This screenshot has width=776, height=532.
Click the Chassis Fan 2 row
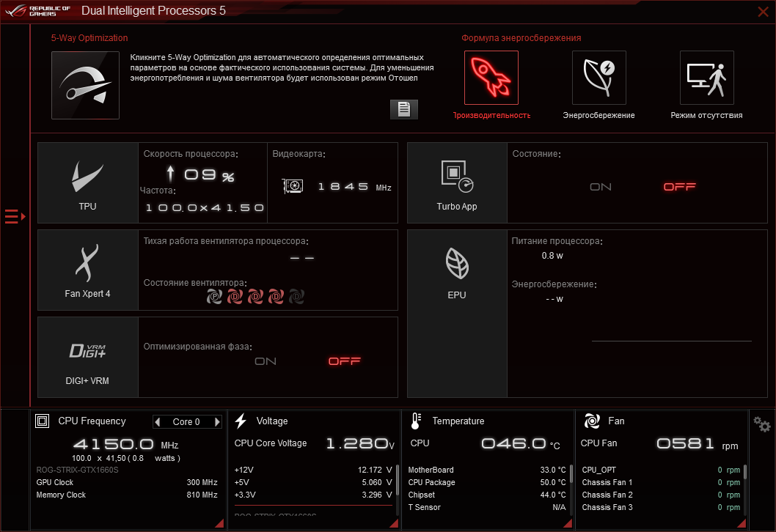pos(661,495)
